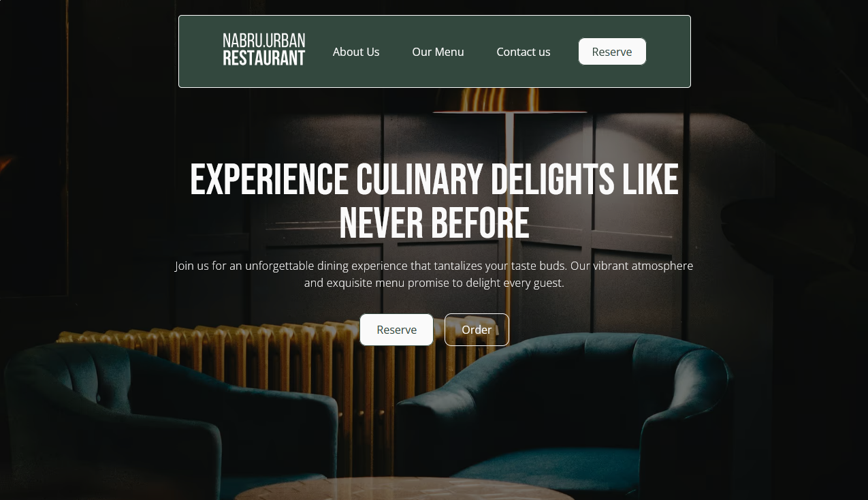
Task: Click the NABRU.URBAN text in logo
Action: tap(264, 41)
